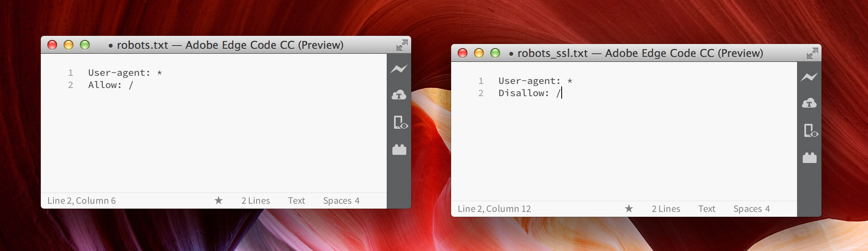Viewport: 868px width, 251px height.
Task: Open the Text language dropdown in robots_ssl.txt
Action: 706,209
